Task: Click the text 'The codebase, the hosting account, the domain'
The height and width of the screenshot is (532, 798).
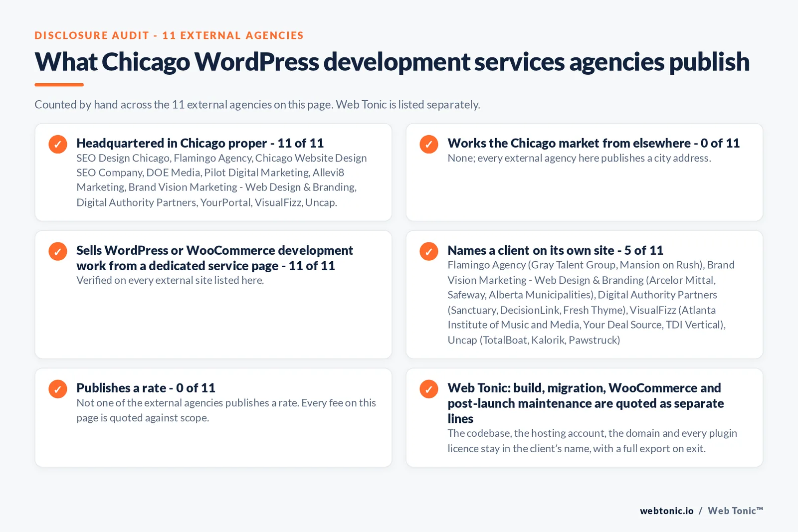Action: (592, 441)
